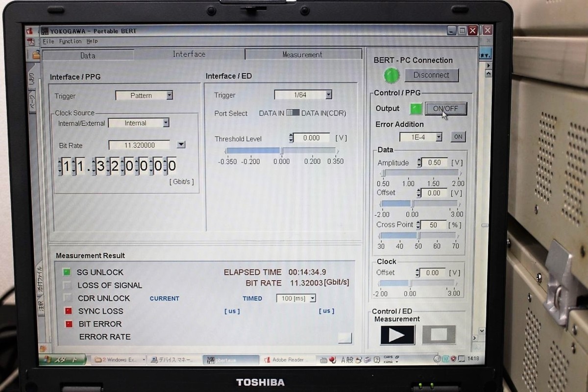
Task: Open the ED Trigger 1/64 dropdown
Action: click(328, 95)
